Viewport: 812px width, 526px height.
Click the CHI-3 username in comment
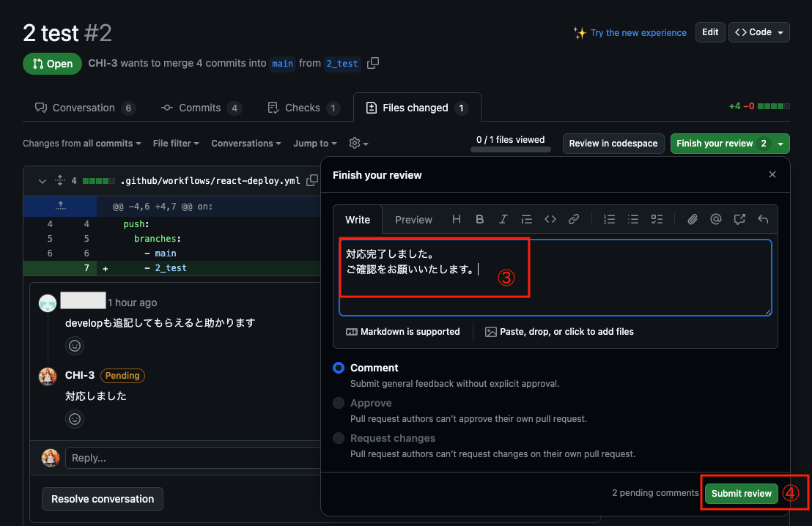(80, 375)
